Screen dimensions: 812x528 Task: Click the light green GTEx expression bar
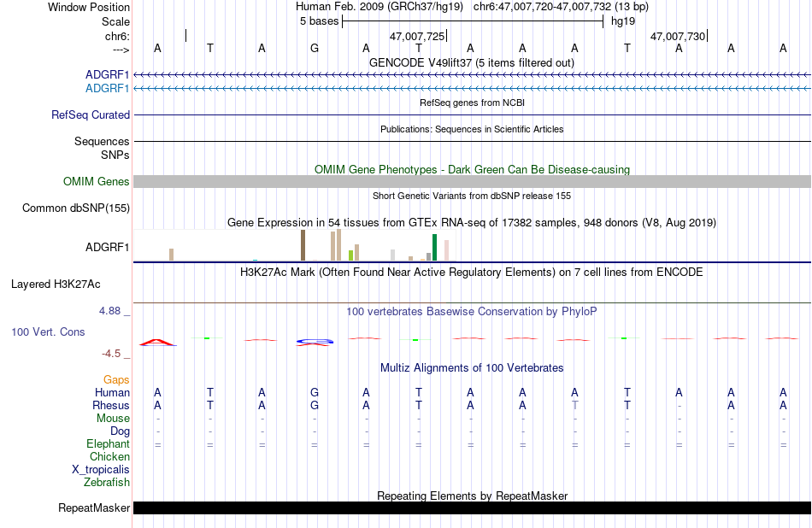pos(351,255)
